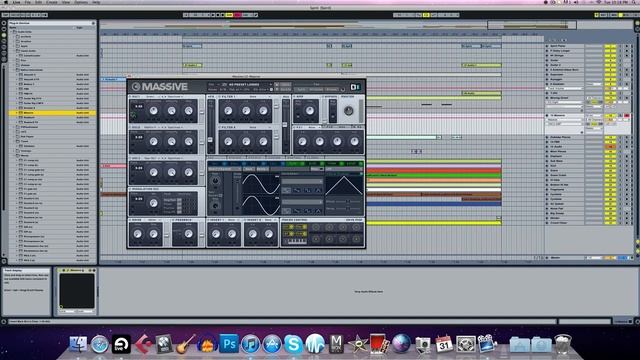Viewport: 640px width, 360px height.
Task: Click the LFO Amp knob in Massive
Action: coord(215,205)
